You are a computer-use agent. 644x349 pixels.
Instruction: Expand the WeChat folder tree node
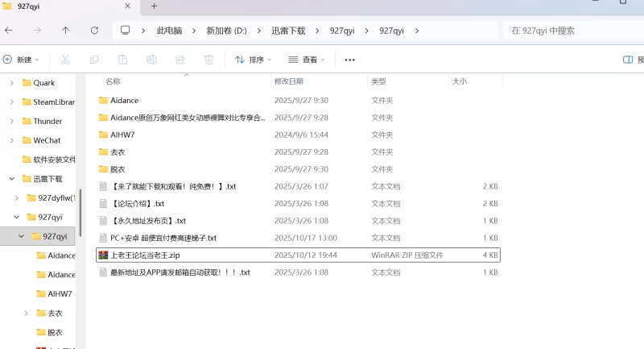pos(11,140)
